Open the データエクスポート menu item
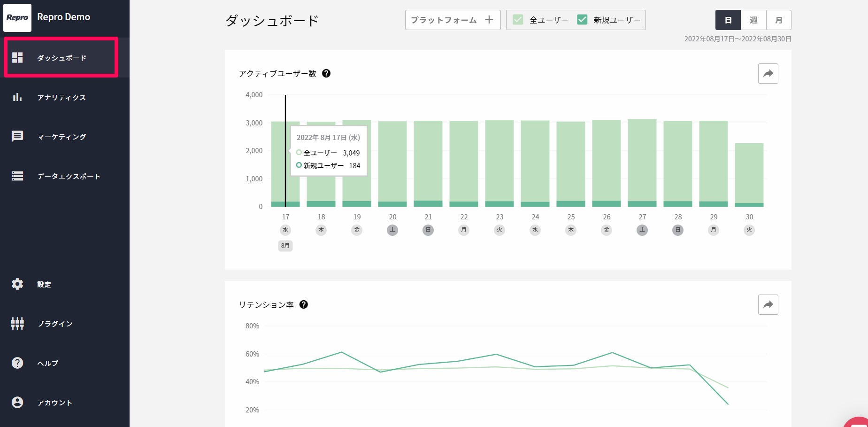This screenshot has height=427, width=868. coord(65,176)
